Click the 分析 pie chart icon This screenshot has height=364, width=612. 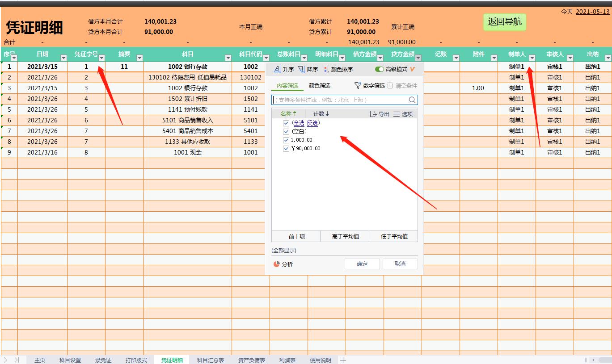276,264
